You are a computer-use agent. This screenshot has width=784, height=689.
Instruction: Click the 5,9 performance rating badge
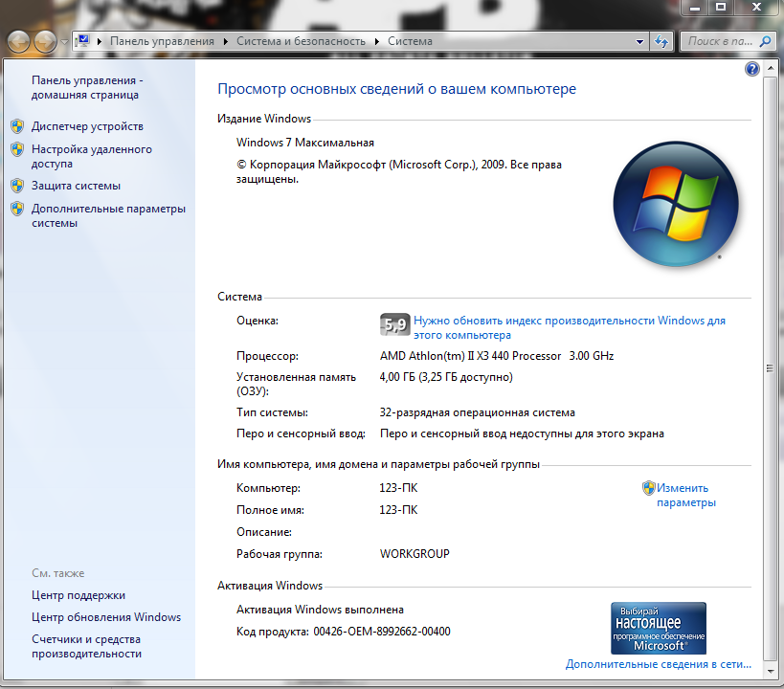click(393, 325)
